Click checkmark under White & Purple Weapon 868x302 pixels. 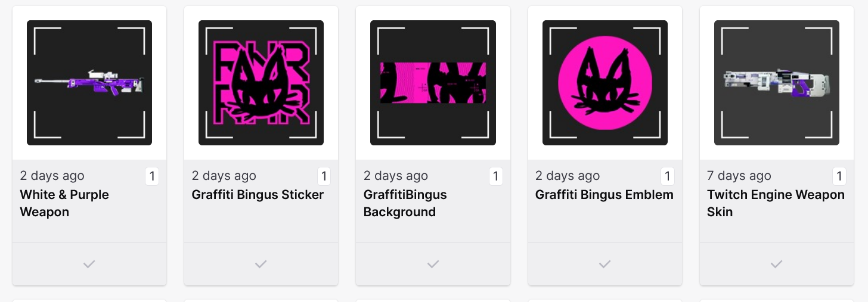(89, 264)
